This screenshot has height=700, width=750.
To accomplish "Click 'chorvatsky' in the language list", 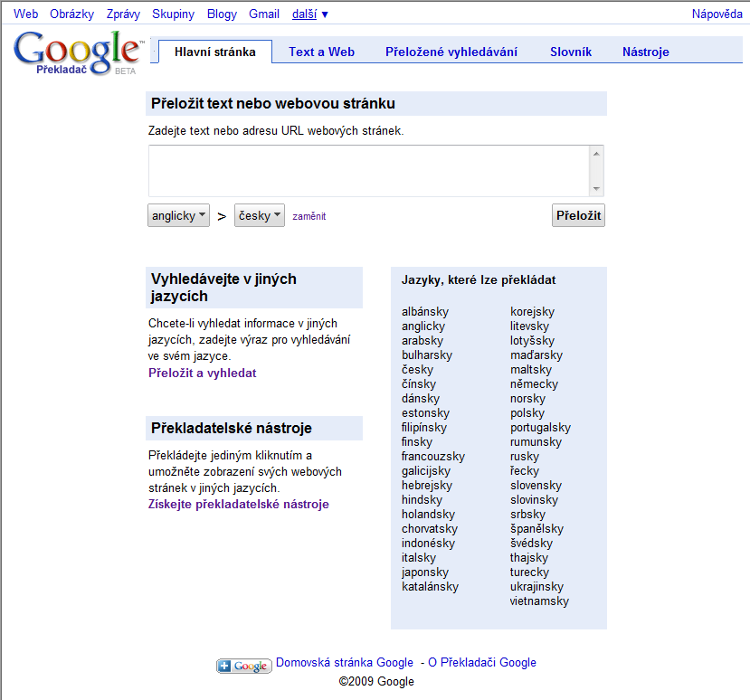I will (x=430, y=528).
